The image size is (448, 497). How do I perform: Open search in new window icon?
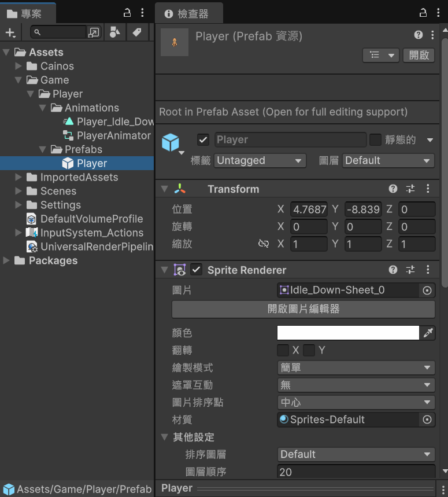(94, 32)
